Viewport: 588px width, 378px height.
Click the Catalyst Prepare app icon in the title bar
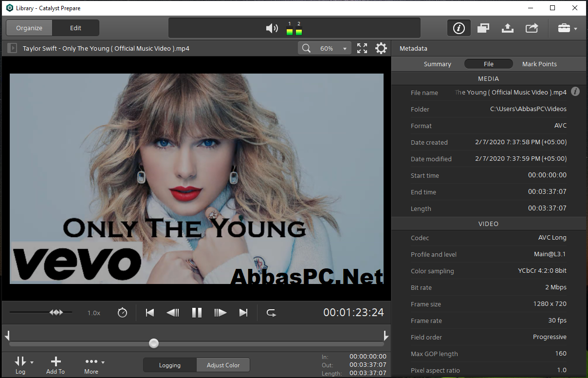[9, 8]
